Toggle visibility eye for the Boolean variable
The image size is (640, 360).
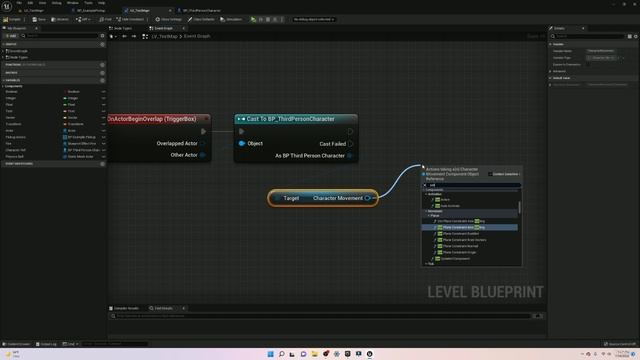point(103,92)
